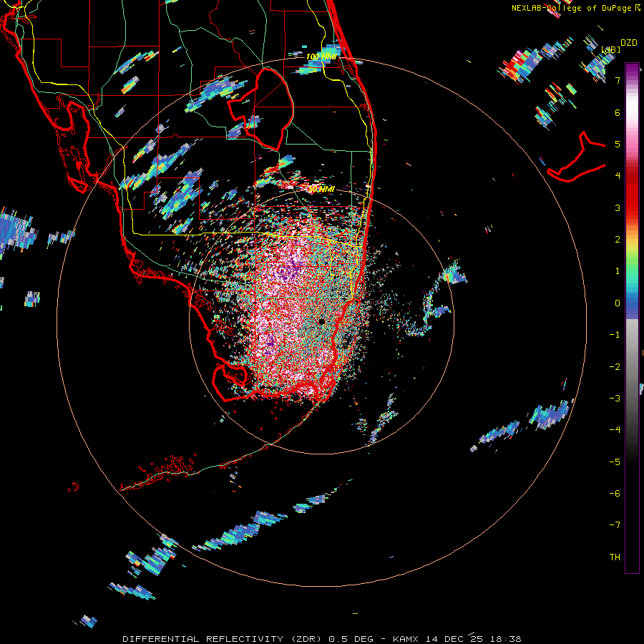The height and width of the screenshot is (644, 644).
Task: Click the 100 NMI range ring label
Action: click(321, 57)
